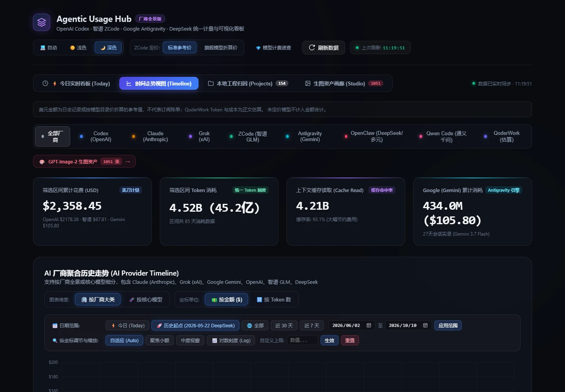Filter providers to Antigravity (Gemini)
The image size is (565, 392).
pos(304,136)
